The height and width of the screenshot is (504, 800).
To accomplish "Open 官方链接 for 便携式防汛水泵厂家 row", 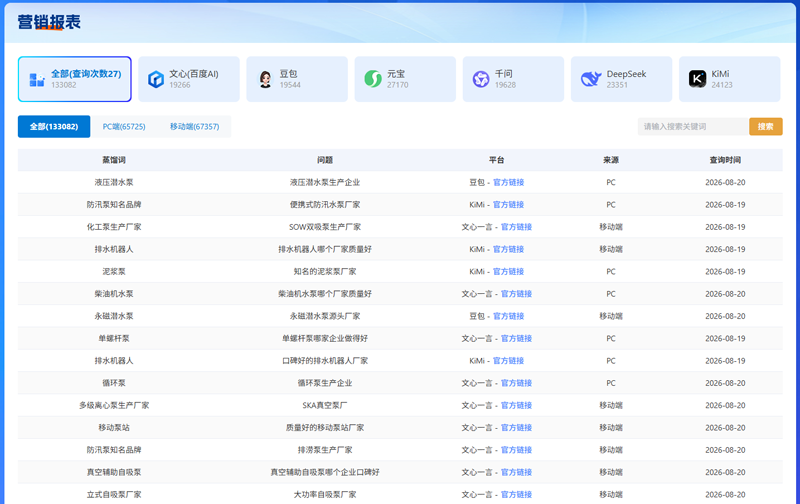I will (x=508, y=205).
